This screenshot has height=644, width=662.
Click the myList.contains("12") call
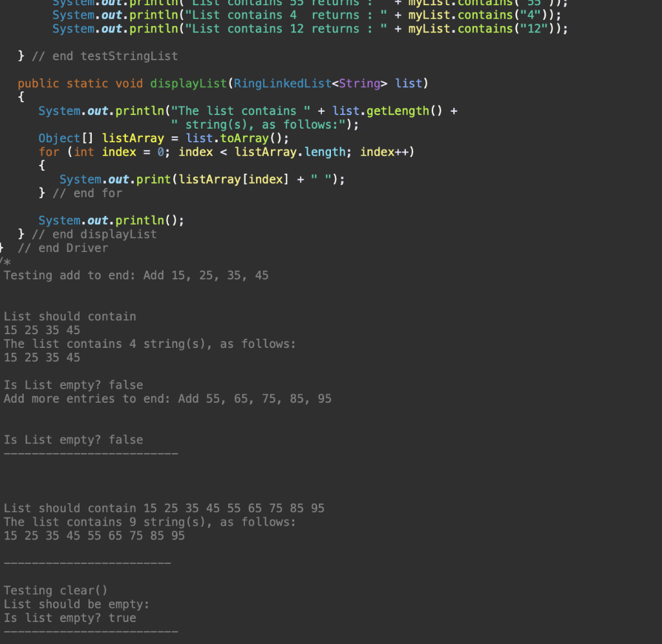511,28
